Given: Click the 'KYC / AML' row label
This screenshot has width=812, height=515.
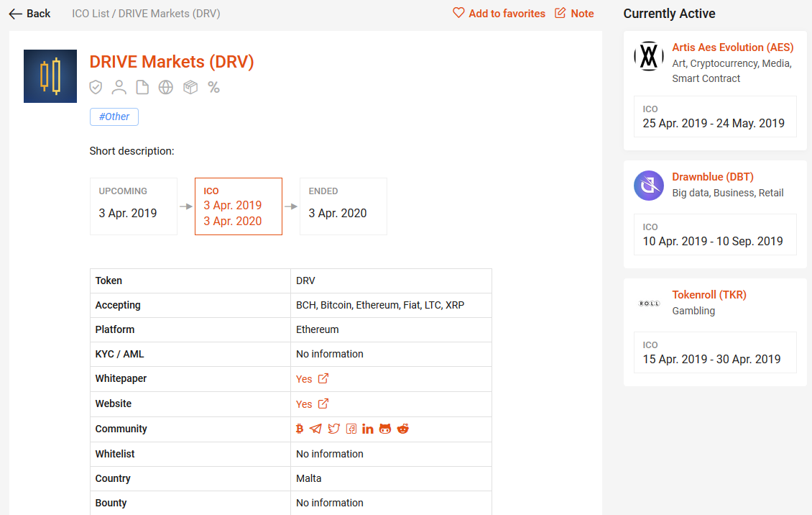Looking at the screenshot, I should [x=119, y=354].
